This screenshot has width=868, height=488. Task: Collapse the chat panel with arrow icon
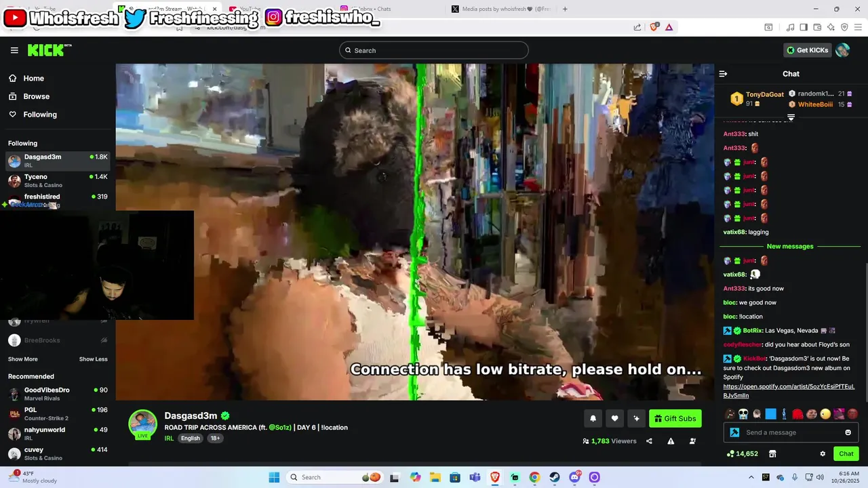coord(723,74)
